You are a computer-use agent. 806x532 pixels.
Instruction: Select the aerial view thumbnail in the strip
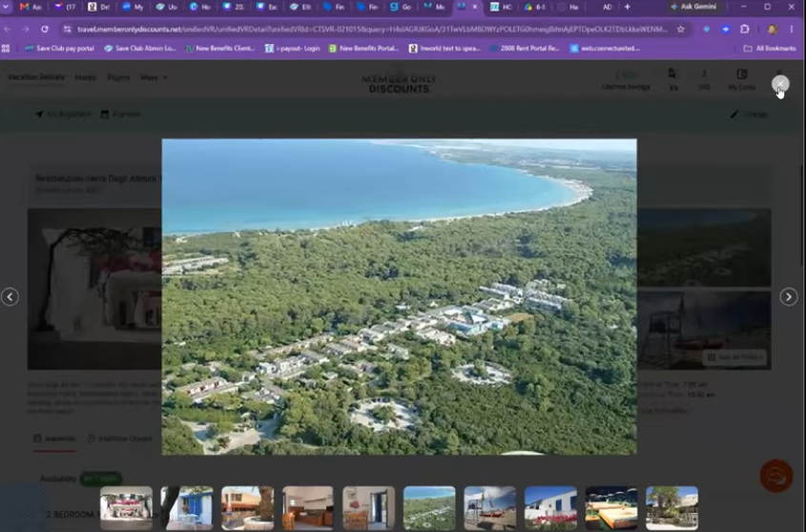coord(429,508)
